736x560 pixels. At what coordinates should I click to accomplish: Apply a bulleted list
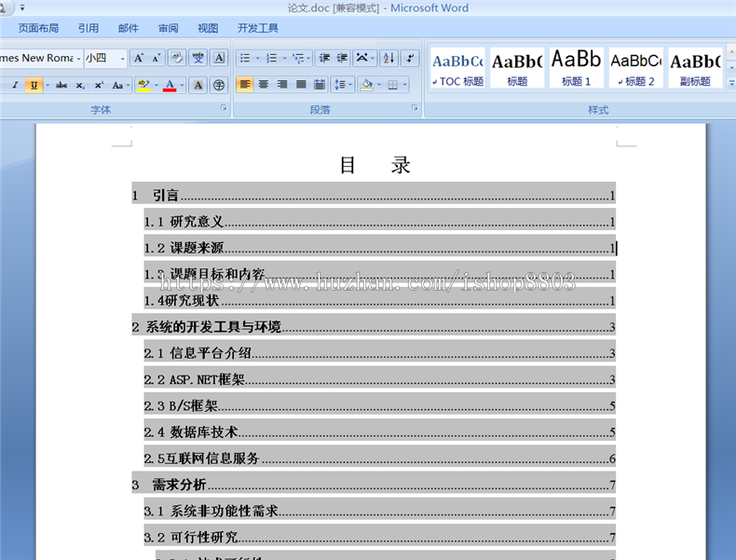coord(245,58)
